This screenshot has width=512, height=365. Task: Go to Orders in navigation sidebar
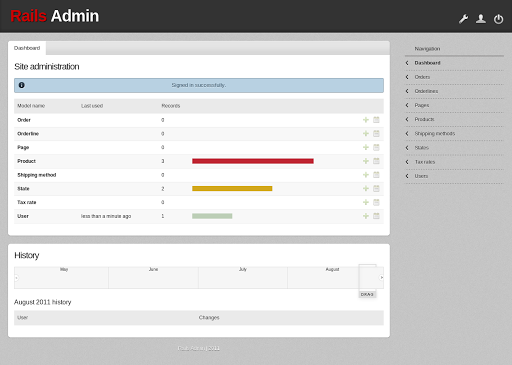coord(422,77)
